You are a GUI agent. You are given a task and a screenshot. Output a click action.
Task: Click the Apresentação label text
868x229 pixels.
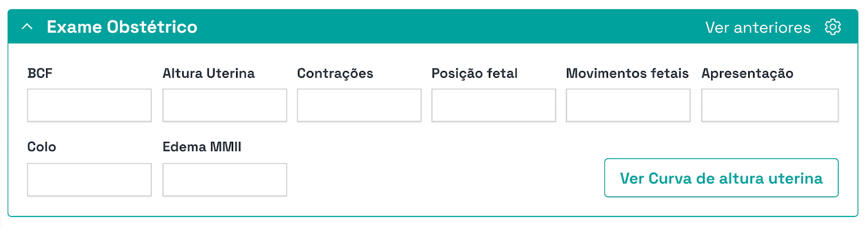[x=748, y=74]
